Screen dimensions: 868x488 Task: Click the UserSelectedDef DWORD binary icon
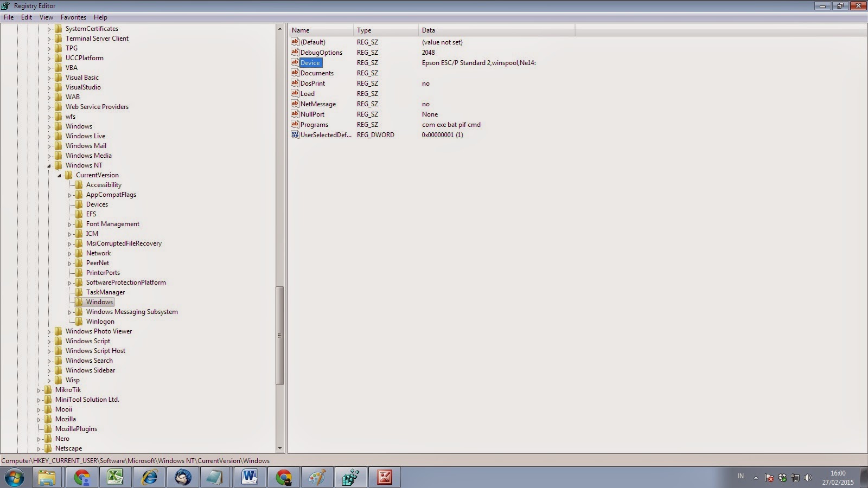point(295,134)
